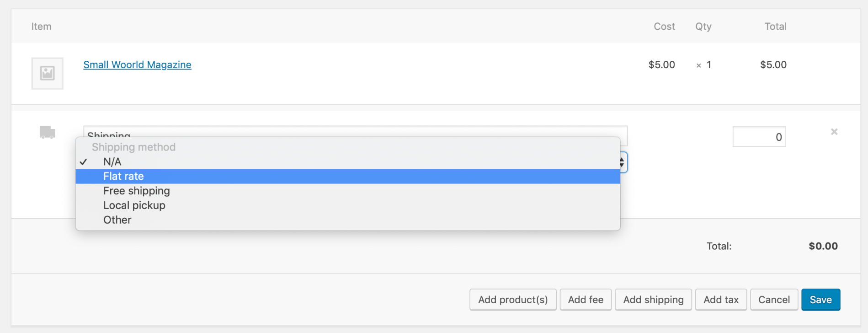Click "Add shipping" button
This screenshot has width=868, height=333.
click(653, 300)
